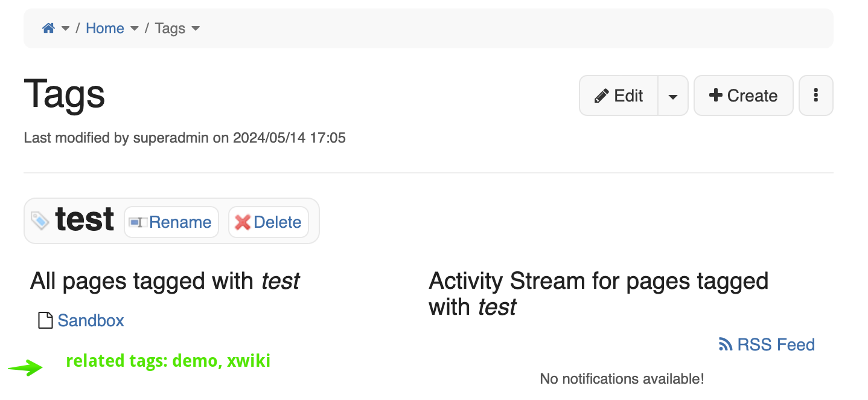Open the Home breadcrumb link
868x400 pixels.
pyautogui.click(x=104, y=28)
